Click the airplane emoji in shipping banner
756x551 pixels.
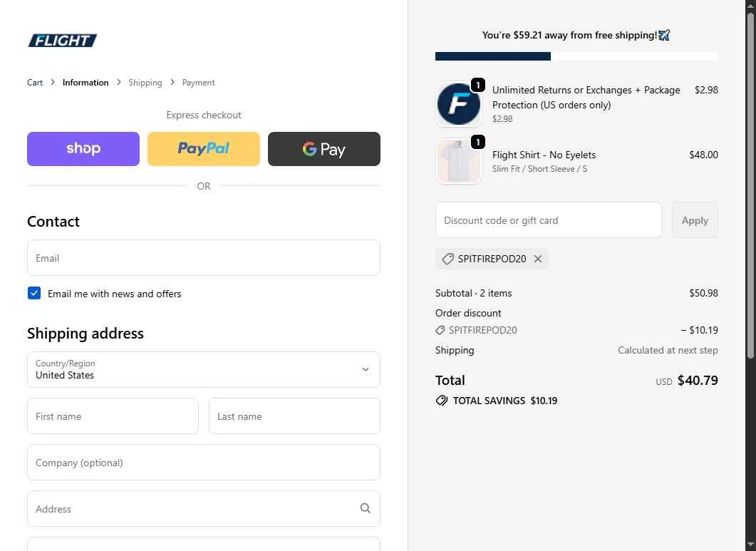click(664, 35)
